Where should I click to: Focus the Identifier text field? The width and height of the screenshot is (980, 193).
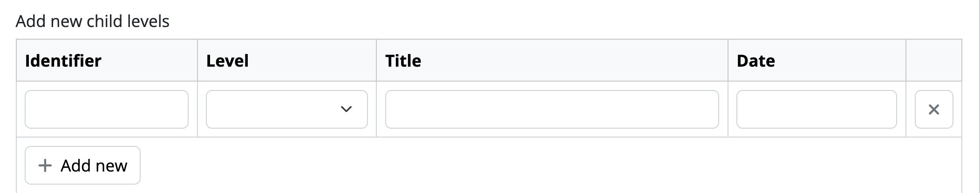point(106,110)
